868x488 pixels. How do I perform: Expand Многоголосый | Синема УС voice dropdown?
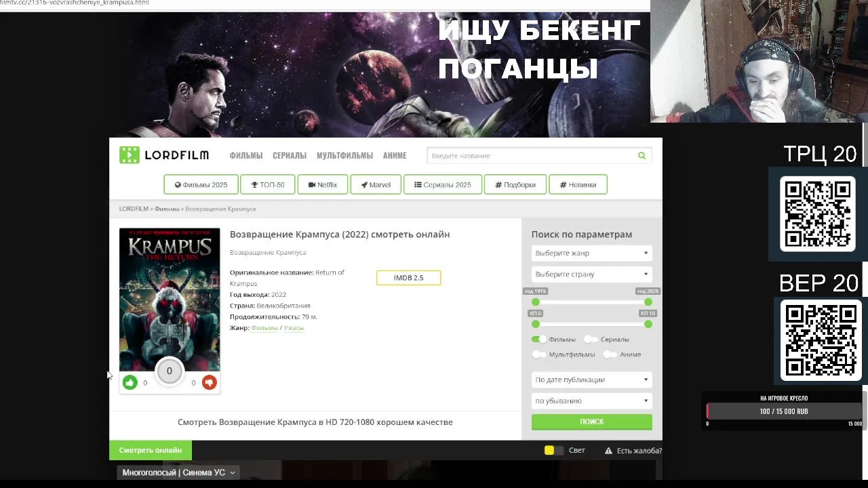pyautogui.click(x=179, y=472)
